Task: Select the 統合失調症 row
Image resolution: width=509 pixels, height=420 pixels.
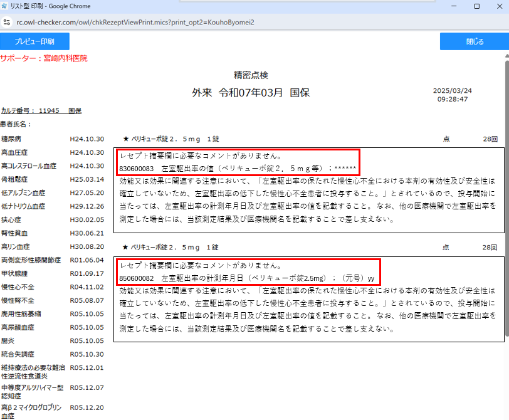Action: point(53,354)
